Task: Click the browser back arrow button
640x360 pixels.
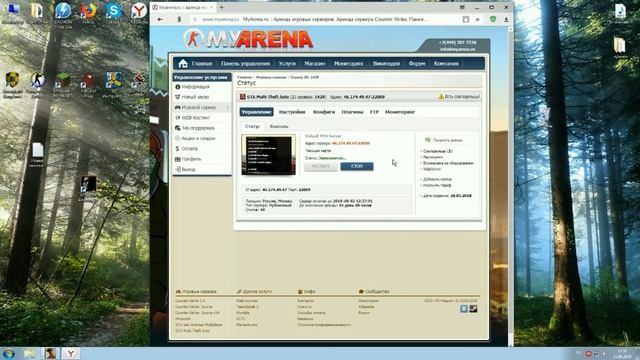Action: (x=160, y=19)
